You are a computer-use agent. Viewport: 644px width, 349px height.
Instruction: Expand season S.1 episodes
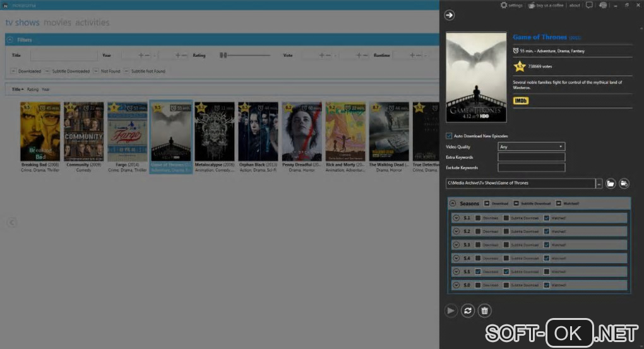click(x=456, y=218)
